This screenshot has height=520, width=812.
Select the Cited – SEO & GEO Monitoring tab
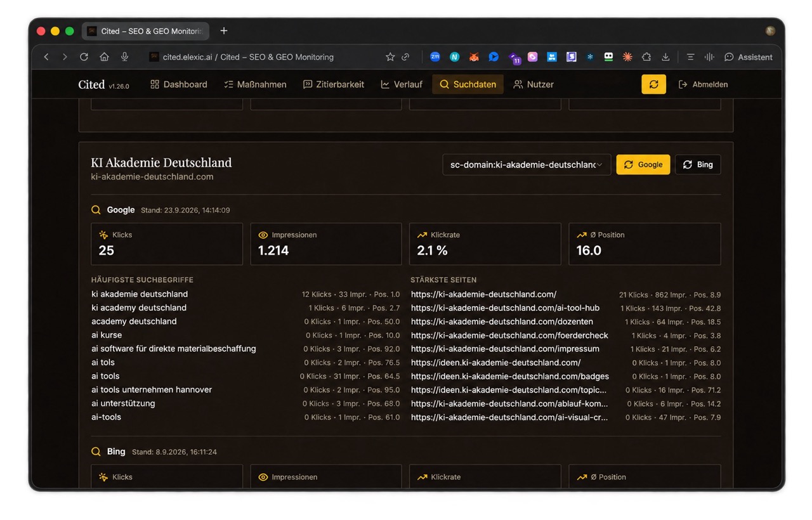(x=145, y=31)
